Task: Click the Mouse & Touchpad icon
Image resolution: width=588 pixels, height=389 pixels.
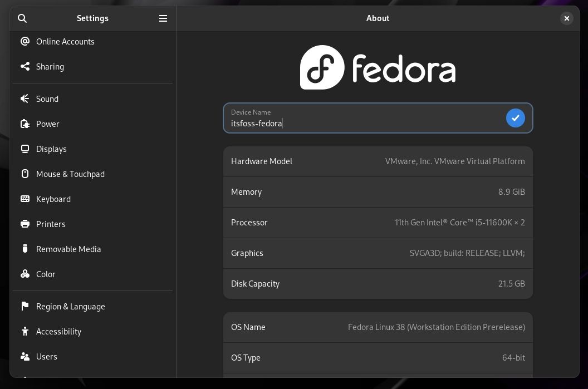Action: pos(25,174)
